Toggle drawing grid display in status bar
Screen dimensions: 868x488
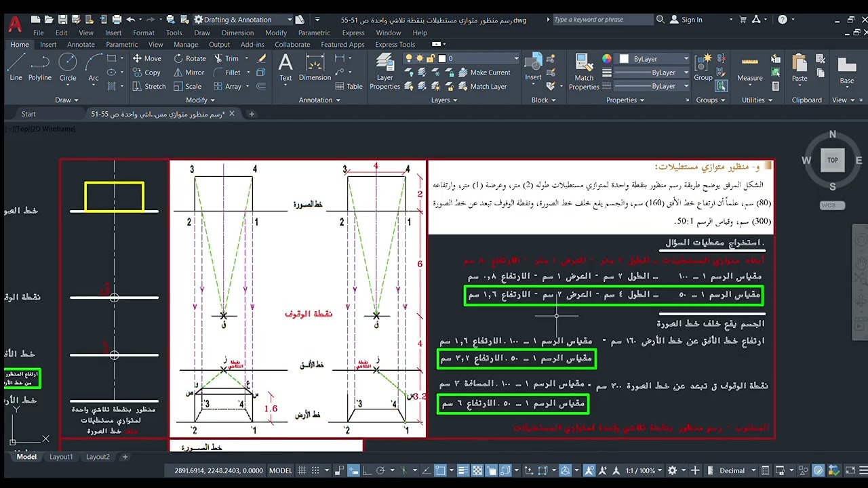click(x=302, y=470)
